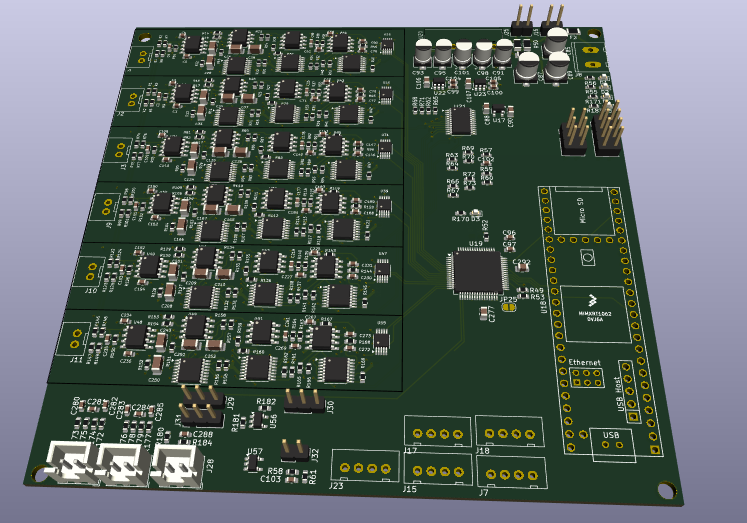Click the J7 connector footprint
The height and width of the screenshot is (523, 747).
tap(512, 473)
